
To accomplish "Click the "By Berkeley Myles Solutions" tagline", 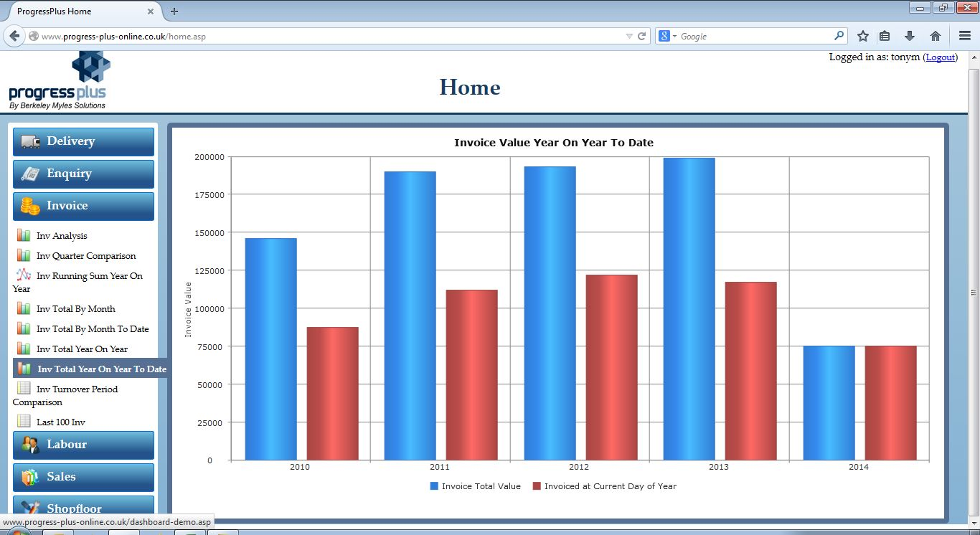I will (x=57, y=105).
